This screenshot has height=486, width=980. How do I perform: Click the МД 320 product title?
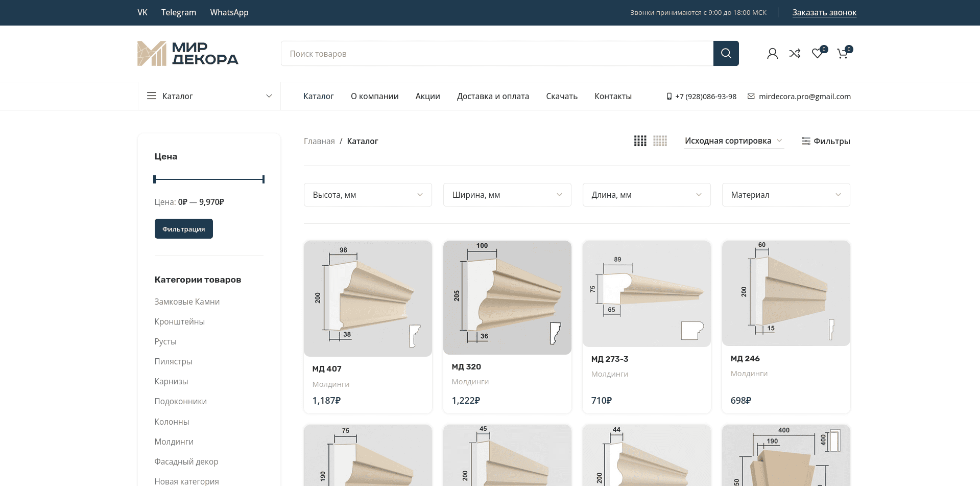click(x=466, y=367)
